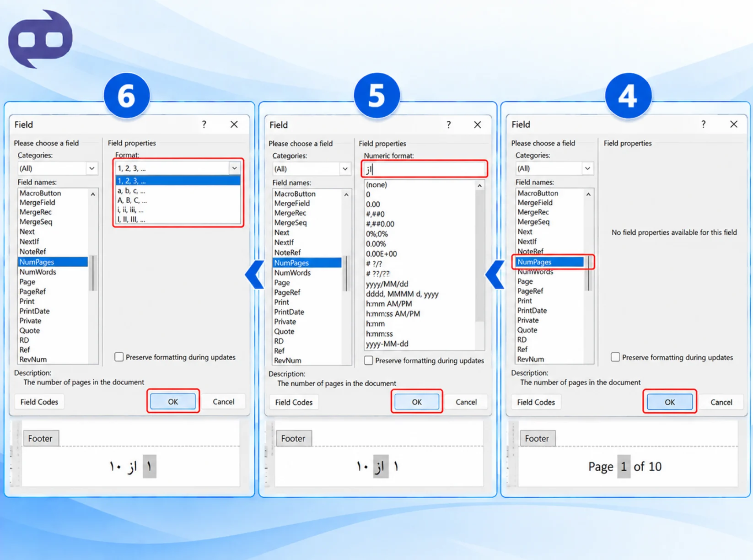Cancel the Field dialog with no field properties
Image resolution: width=753 pixels, height=560 pixels.
pyautogui.click(x=721, y=402)
